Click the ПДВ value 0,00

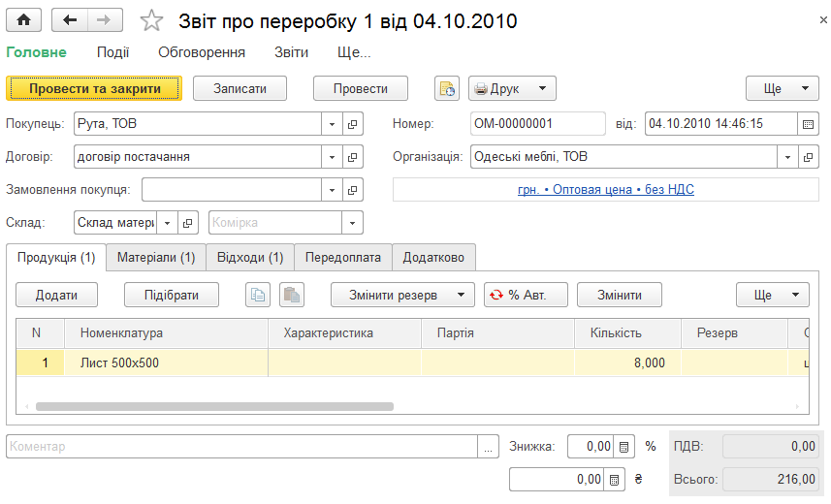tap(771, 447)
